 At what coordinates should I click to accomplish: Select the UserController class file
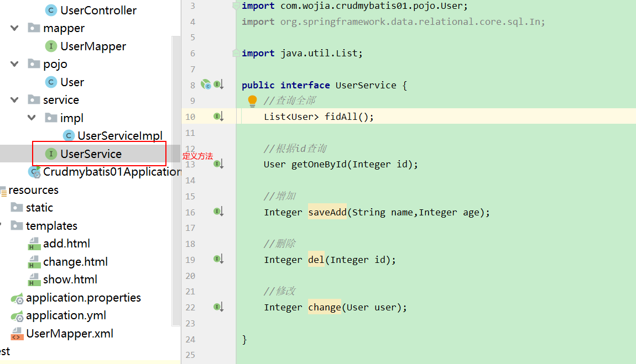(98, 10)
